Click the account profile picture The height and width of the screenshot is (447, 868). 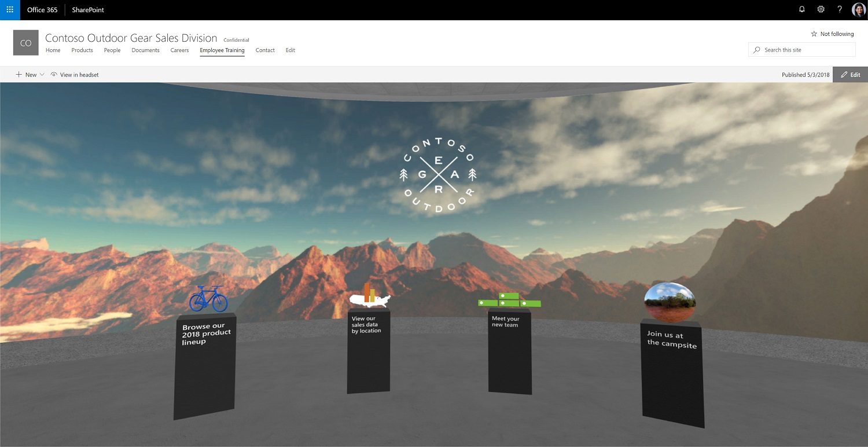859,9
